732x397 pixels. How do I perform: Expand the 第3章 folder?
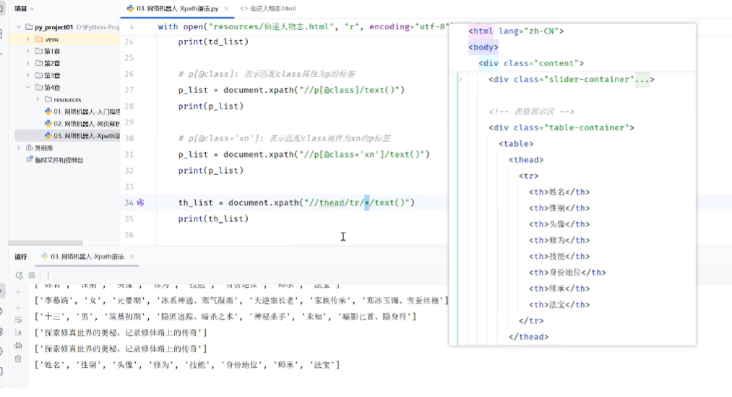point(28,75)
